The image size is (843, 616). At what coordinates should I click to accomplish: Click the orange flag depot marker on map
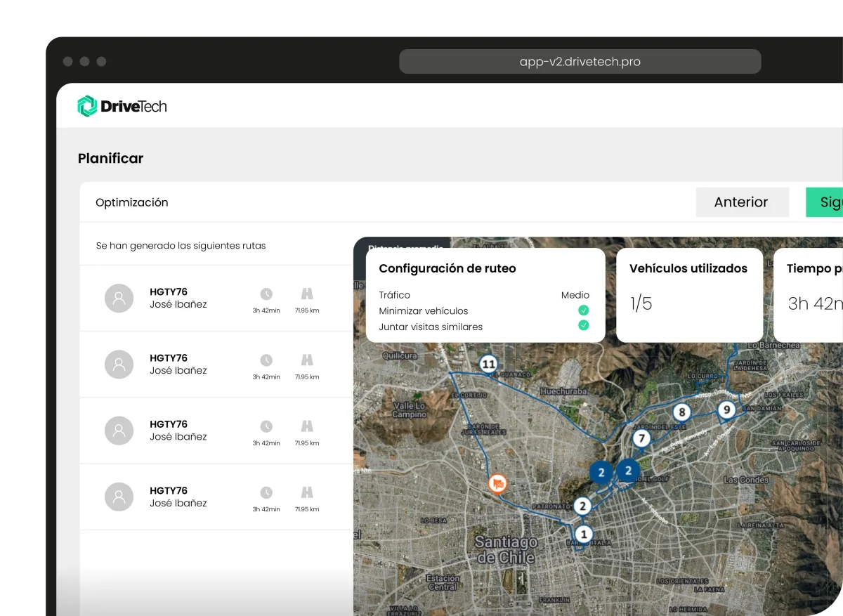pos(498,483)
